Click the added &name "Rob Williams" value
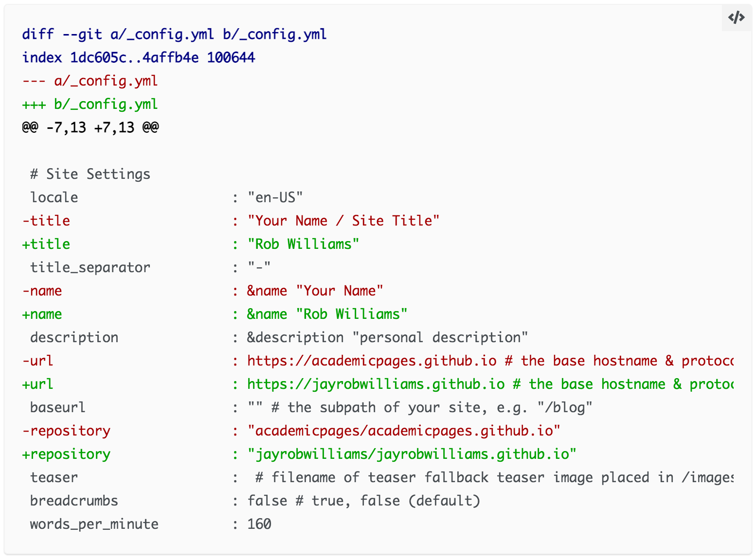The width and height of the screenshot is (756, 558). click(x=327, y=314)
